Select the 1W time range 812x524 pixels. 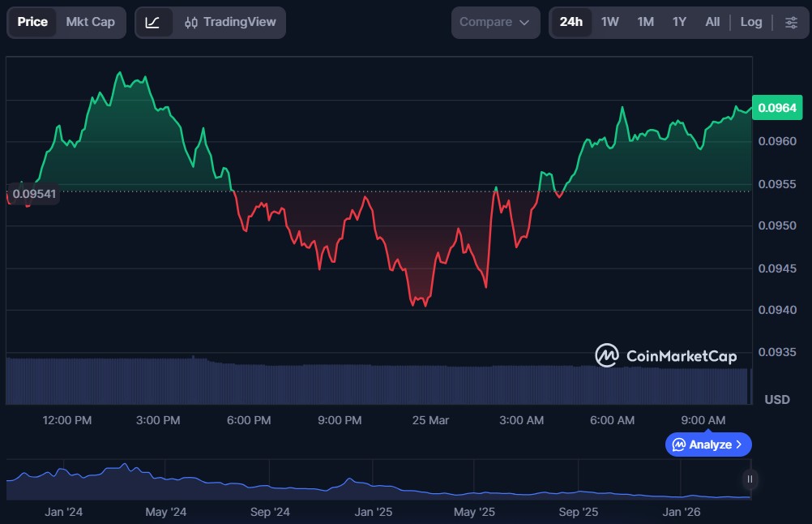[609, 22]
